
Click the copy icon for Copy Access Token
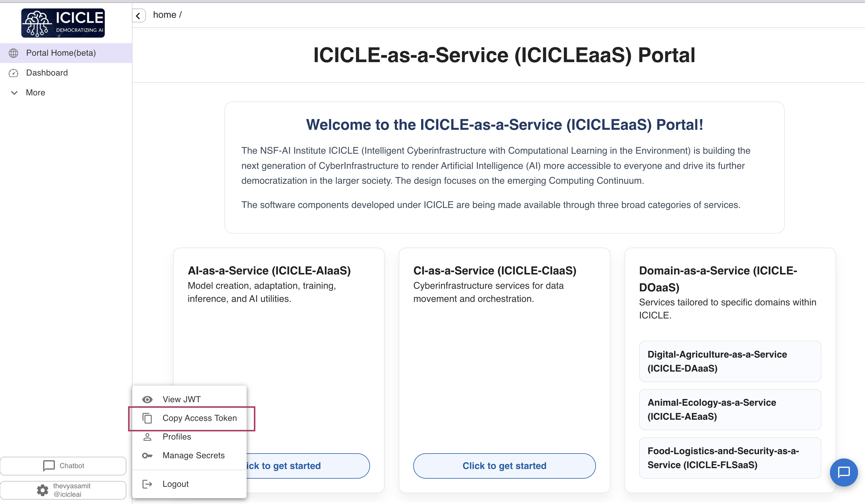coord(147,418)
